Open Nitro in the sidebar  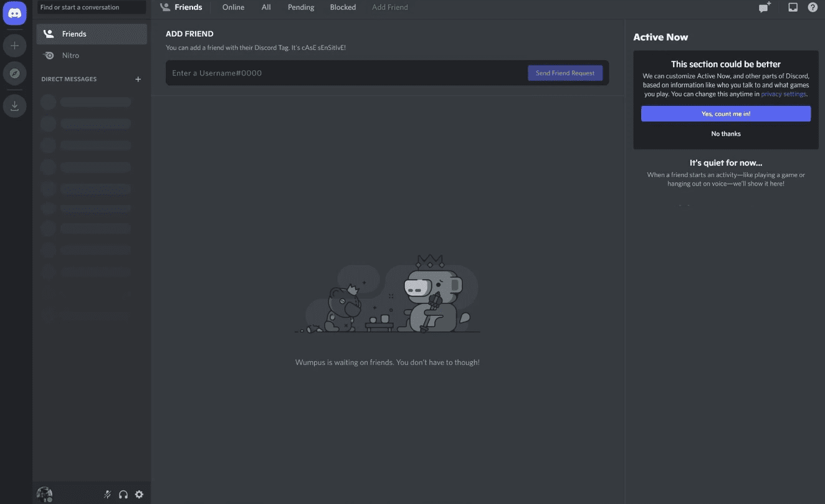pyautogui.click(x=92, y=55)
